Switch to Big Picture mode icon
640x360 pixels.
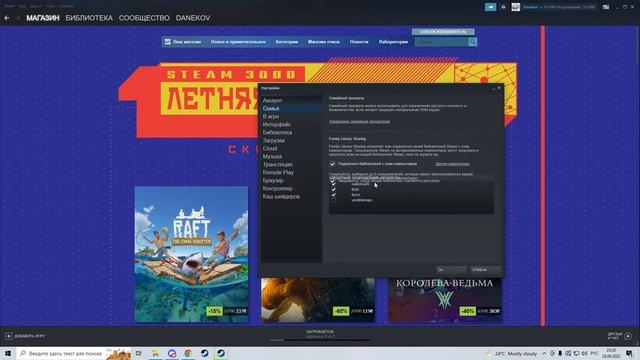[x=606, y=7]
